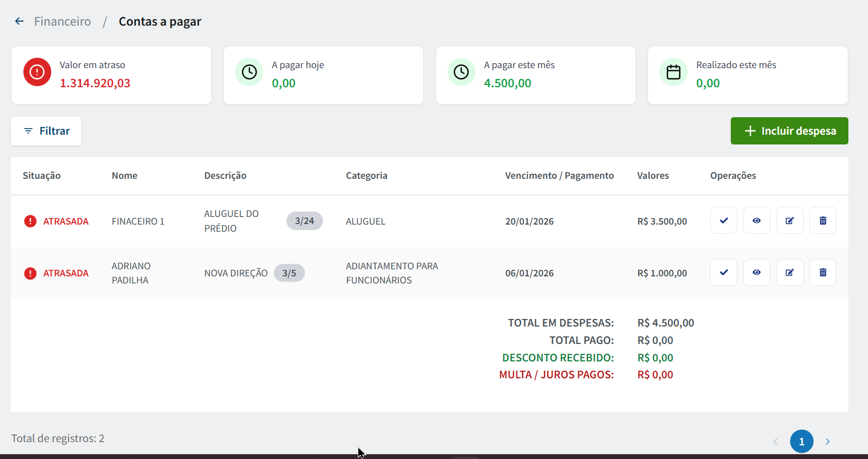
Task: Edit the ADRIANO PADILHA expense row
Action: [790, 273]
